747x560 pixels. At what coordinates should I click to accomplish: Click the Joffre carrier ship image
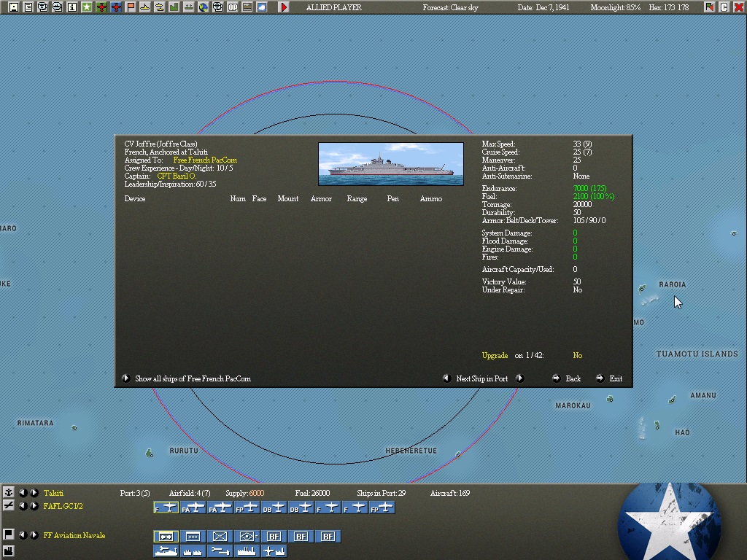[390, 164]
